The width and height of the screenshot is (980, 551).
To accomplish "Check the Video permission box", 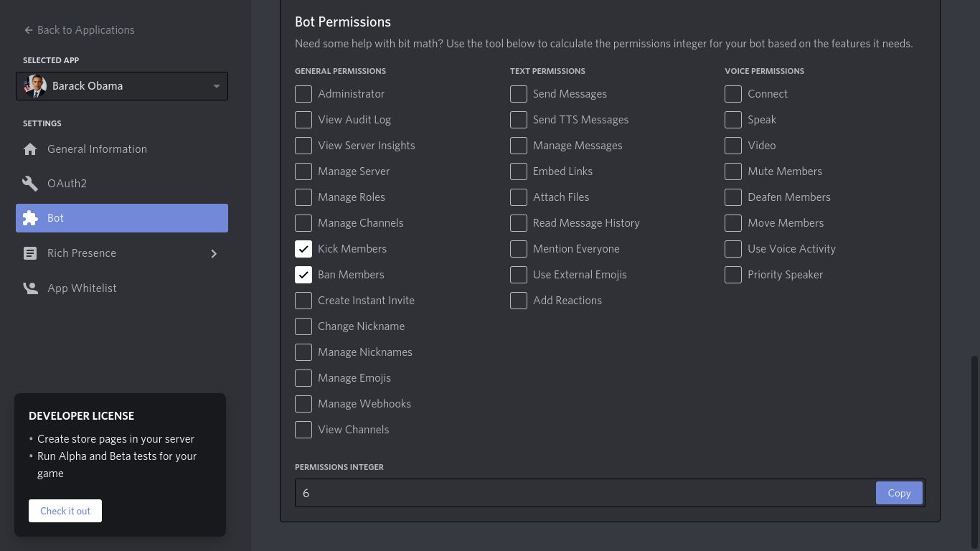I will [733, 146].
